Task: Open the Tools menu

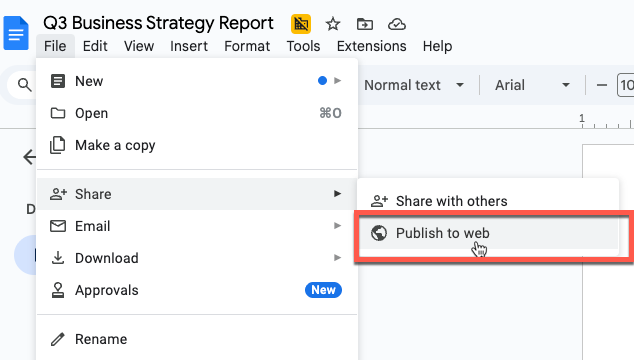Action: click(303, 46)
